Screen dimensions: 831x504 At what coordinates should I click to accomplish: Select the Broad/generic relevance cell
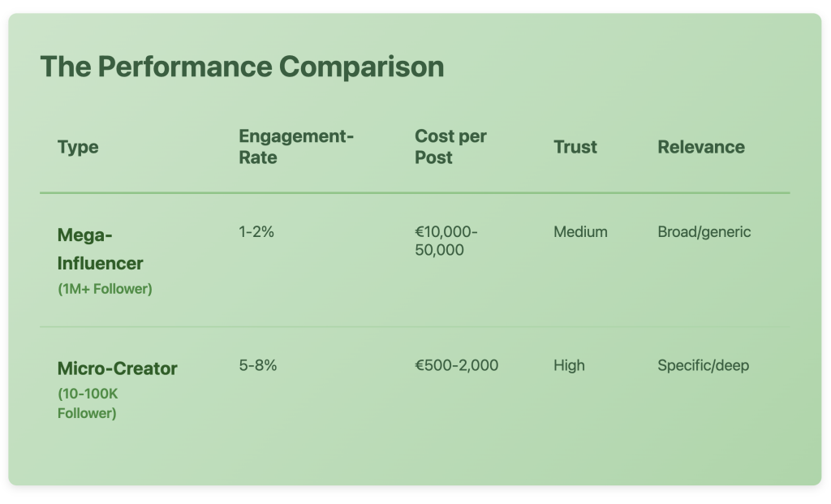click(704, 232)
